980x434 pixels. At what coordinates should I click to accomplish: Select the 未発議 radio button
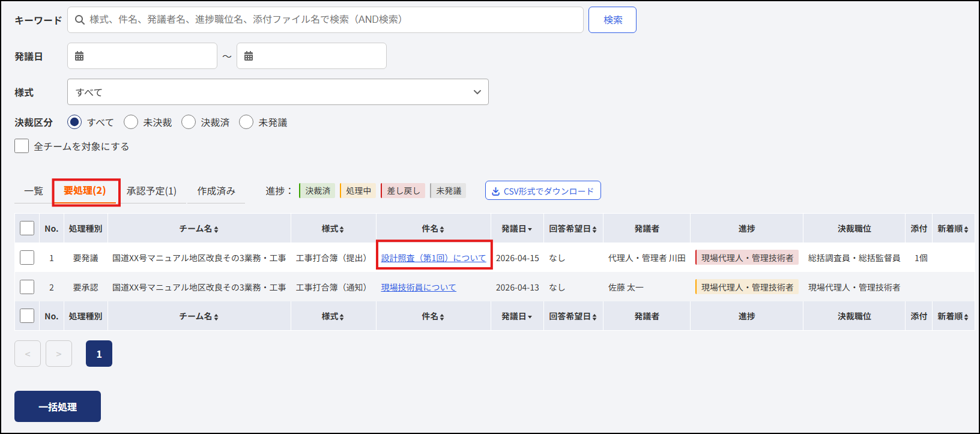(246, 122)
